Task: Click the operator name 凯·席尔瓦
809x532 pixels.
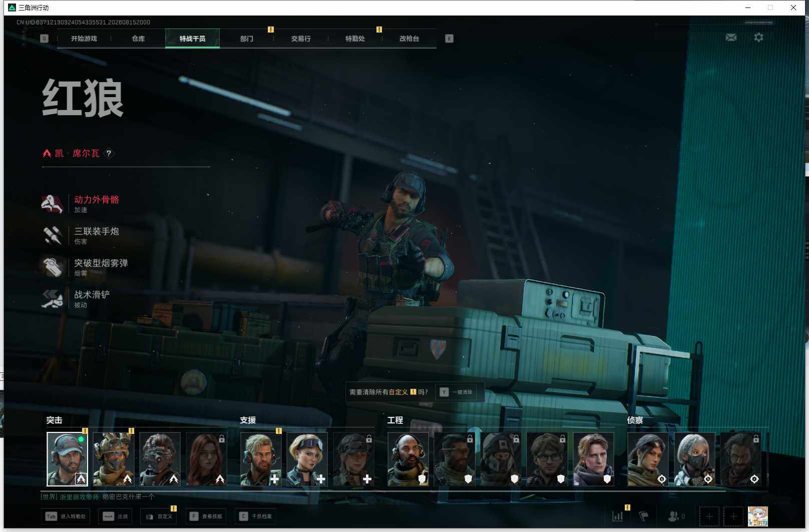Action: [77, 153]
